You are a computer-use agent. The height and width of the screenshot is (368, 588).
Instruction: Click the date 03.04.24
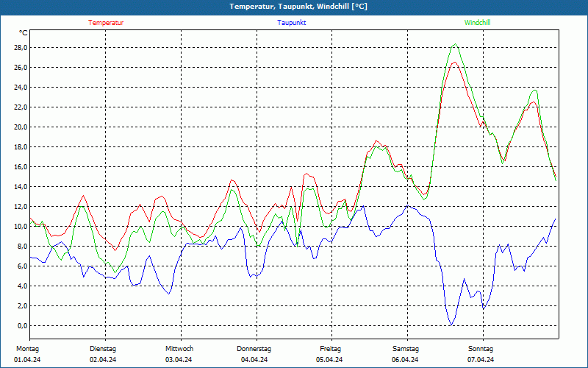[x=179, y=360]
